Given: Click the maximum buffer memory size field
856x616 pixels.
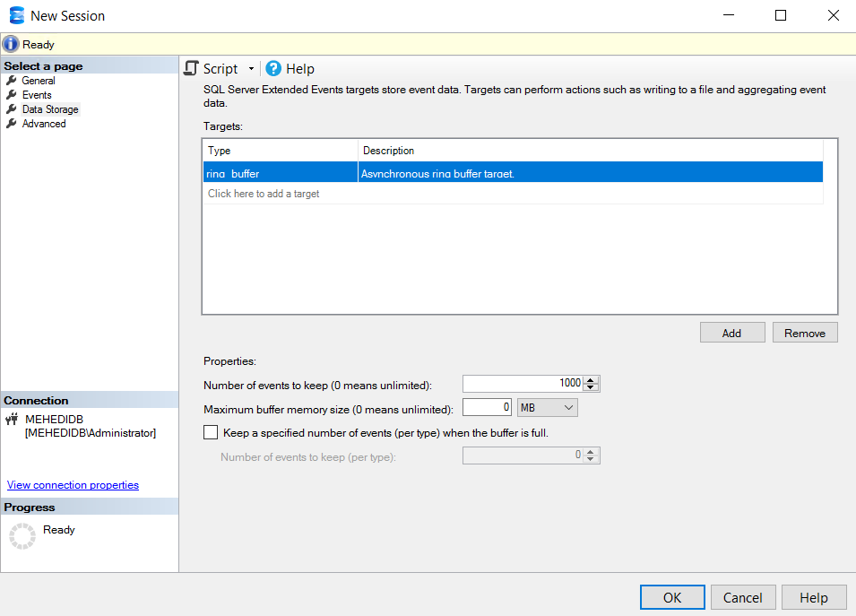Looking at the screenshot, I should coord(487,408).
